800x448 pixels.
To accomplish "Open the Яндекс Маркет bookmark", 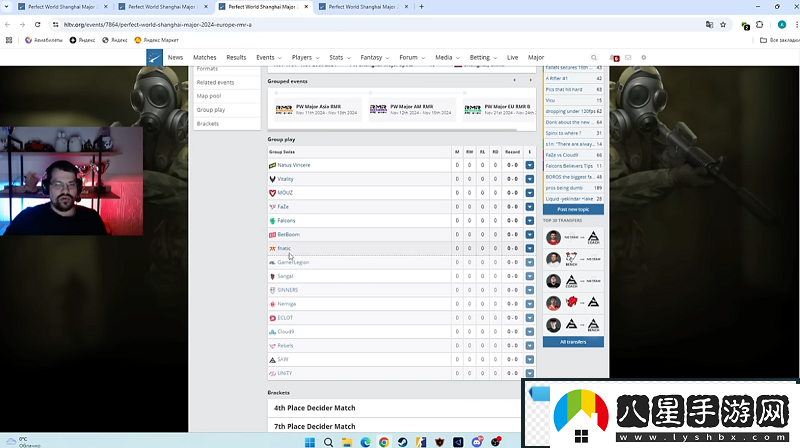I will (x=157, y=40).
